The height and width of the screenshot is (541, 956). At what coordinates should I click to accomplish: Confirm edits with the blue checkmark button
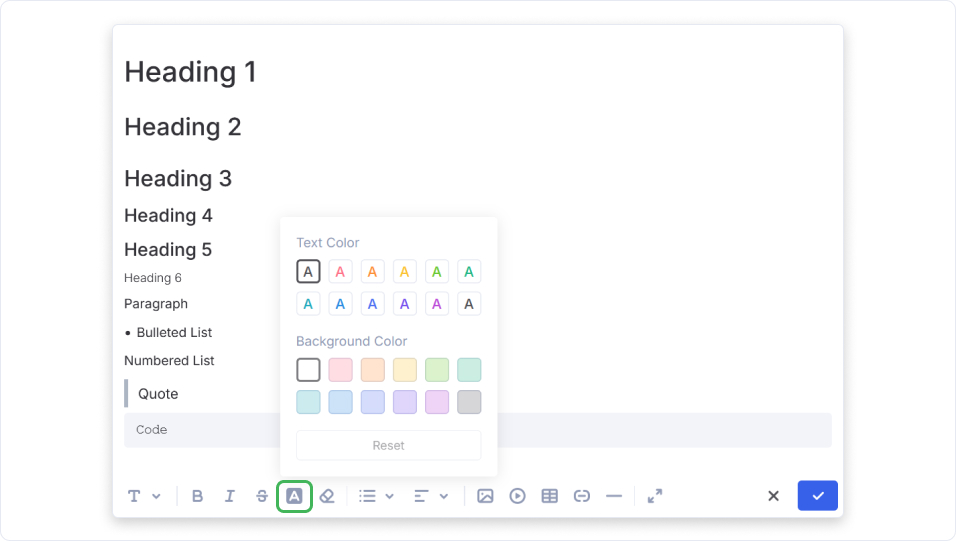[817, 496]
